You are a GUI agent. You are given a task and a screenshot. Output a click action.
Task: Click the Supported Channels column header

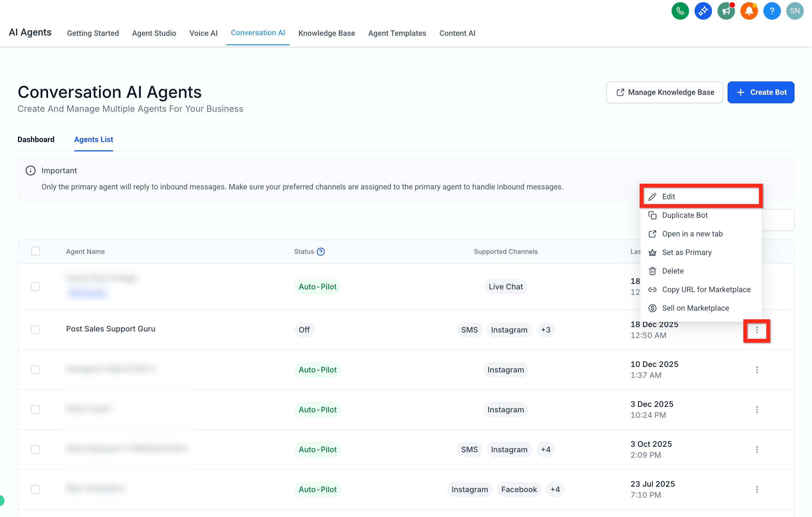coord(505,252)
